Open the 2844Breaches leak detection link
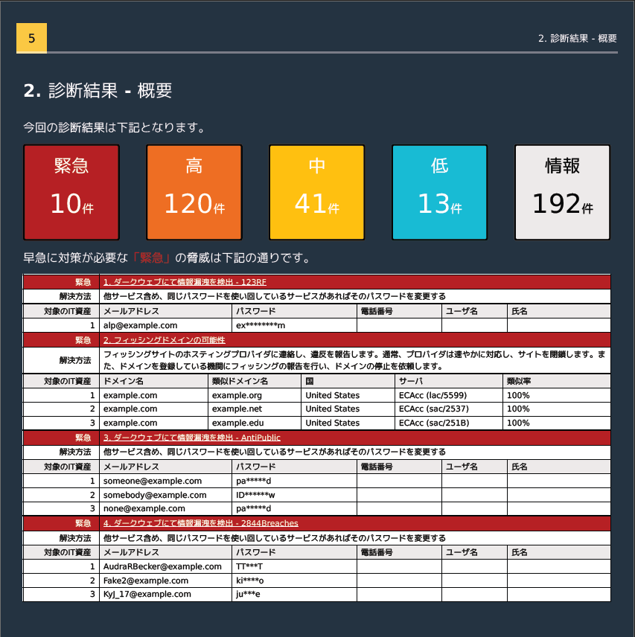The height and width of the screenshot is (637, 635). (x=200, y=523)
